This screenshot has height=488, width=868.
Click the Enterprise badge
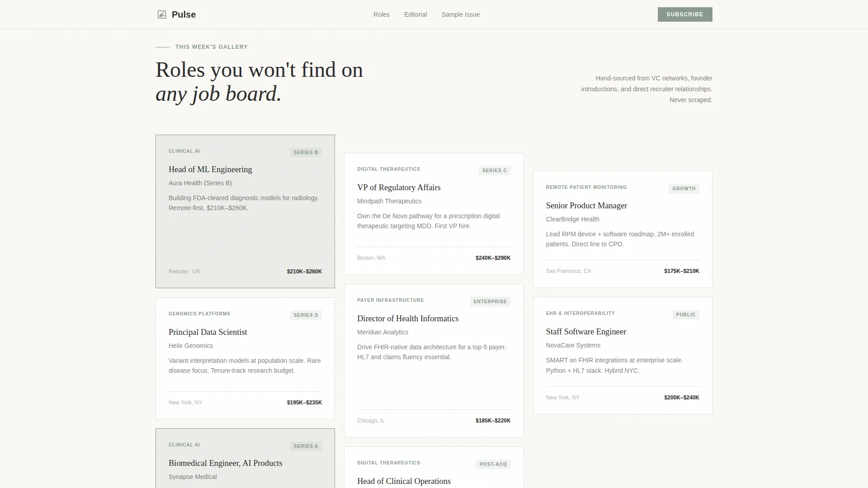(x=490, y=301)
